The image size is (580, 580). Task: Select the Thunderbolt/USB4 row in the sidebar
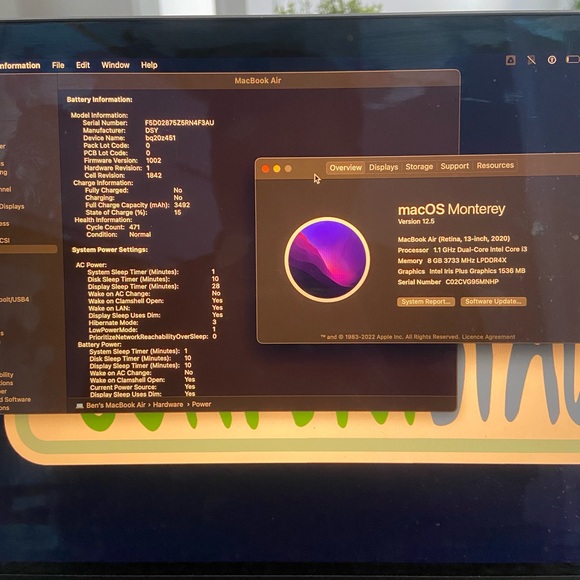tap(14, 299)
